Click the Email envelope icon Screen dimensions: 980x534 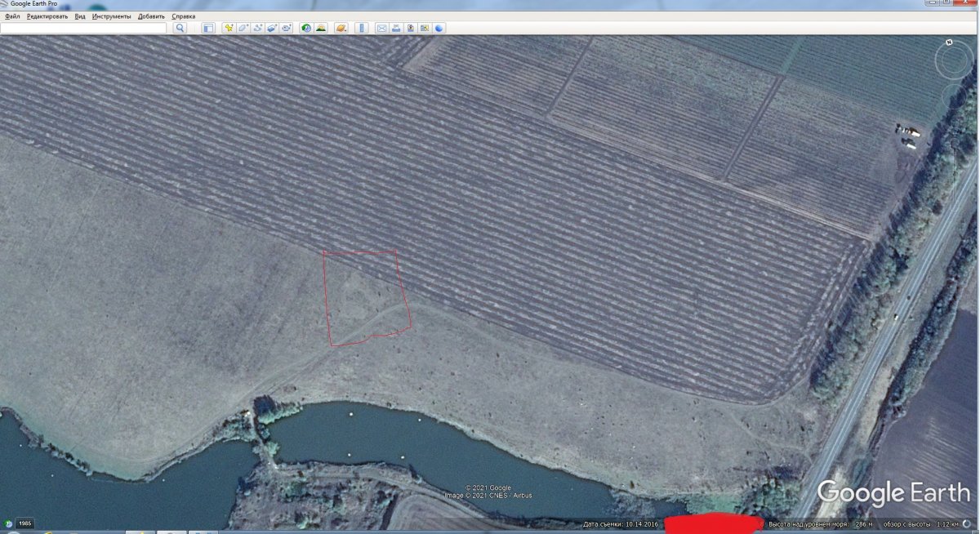[x=381, y=28]
